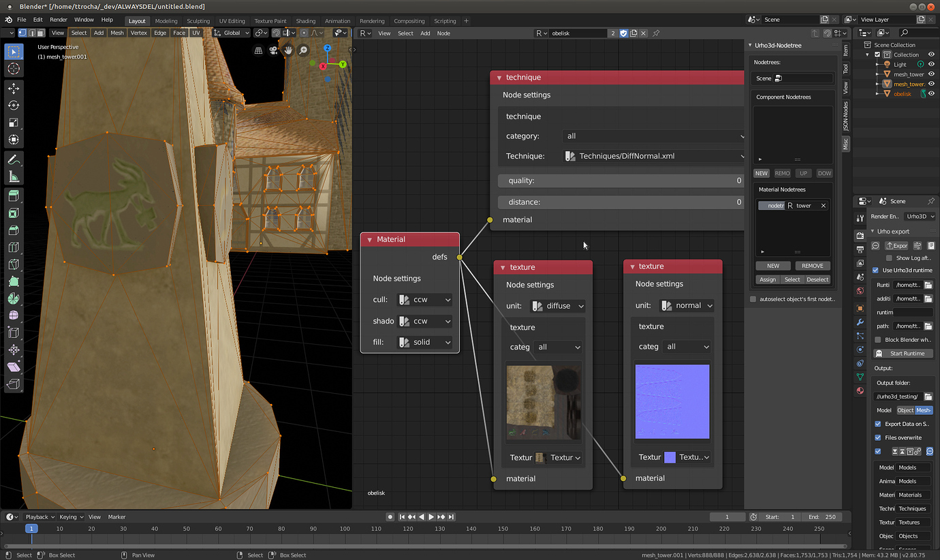Image resolution: width=940 pixels, height=560 pixels.
Task: Switch to Modeling workspace tab
Action: pos(166,20)
